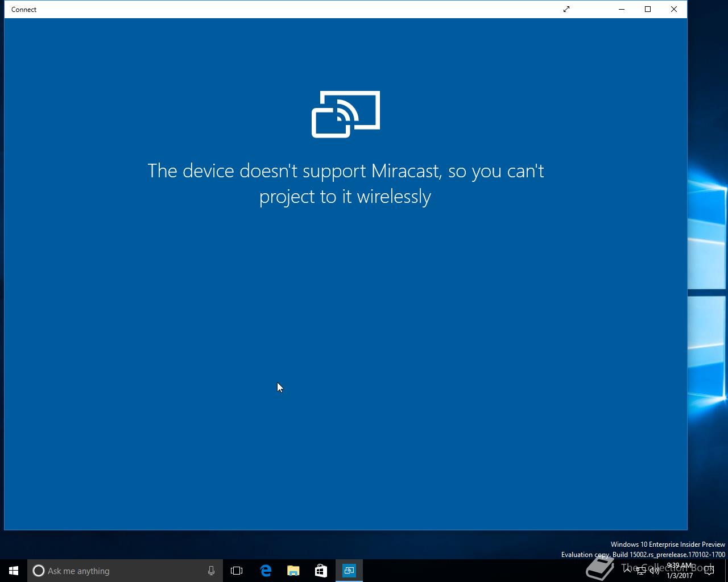
Task: Click the Windows Start button
Action: 14,571
